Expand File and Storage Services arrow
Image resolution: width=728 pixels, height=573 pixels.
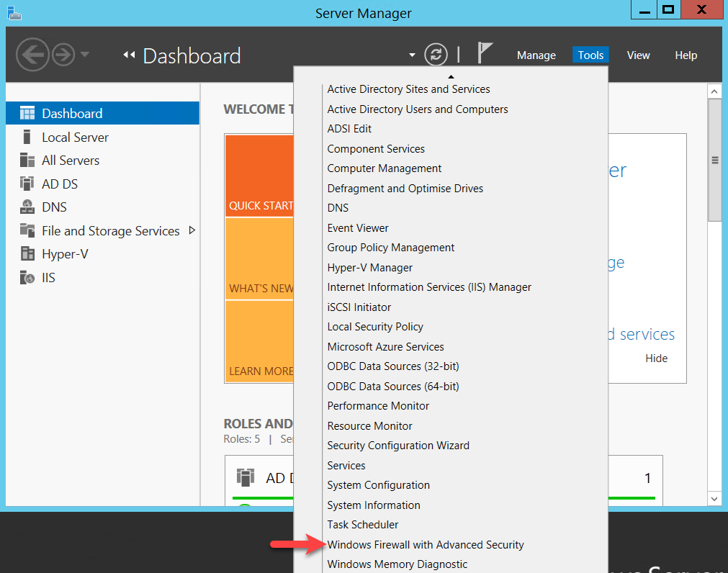tap(192, 230)
